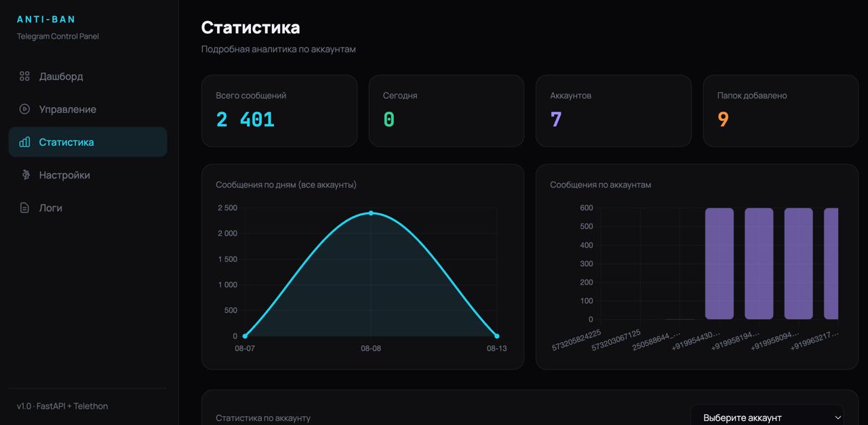Click the 08-07 data point on line chart
This screenshot has width=868, height=425.
(x=245, y=336)
